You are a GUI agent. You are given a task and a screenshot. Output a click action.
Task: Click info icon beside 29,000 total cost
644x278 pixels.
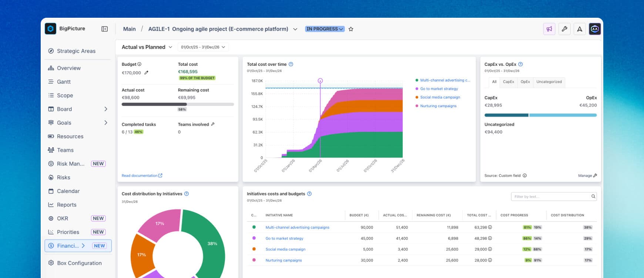(490, 249)
